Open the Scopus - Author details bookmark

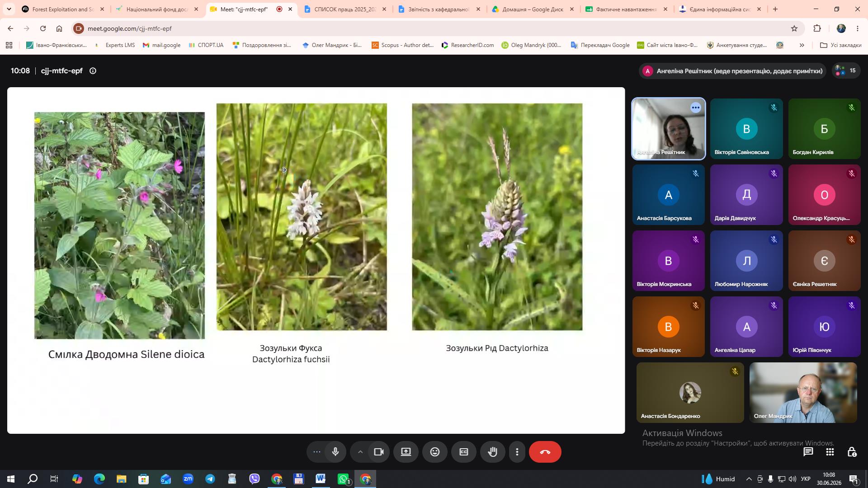[402, 45]
